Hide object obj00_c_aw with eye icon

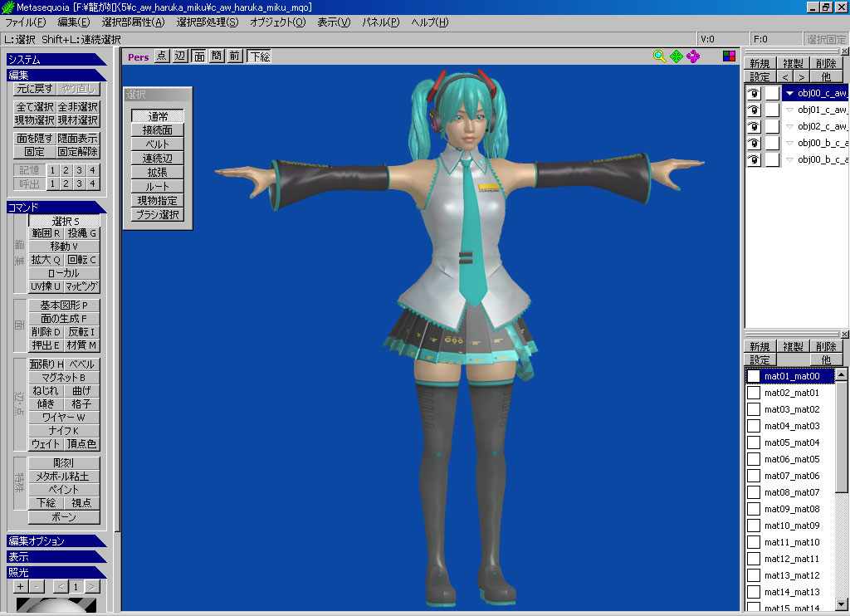[754, 93]
